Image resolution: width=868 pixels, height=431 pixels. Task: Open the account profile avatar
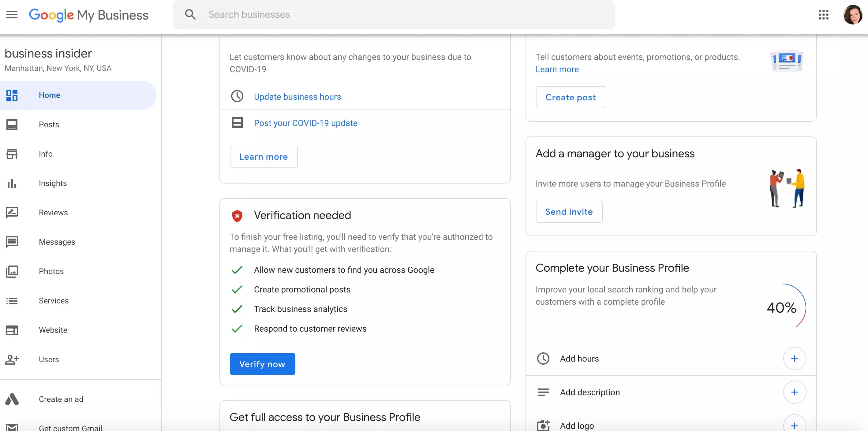[x=853, y=15]
